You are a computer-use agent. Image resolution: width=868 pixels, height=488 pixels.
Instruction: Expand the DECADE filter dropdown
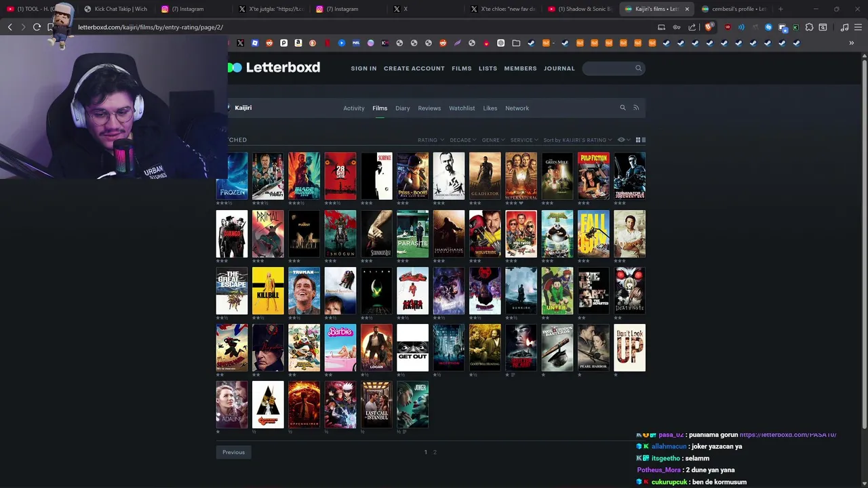pos(463,140)
